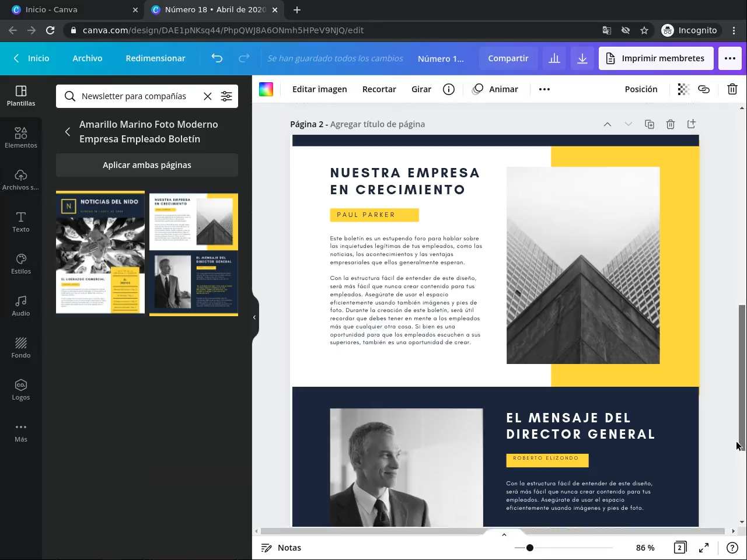Open the search filters icon
Screen dimensions: 747x560
pos(226,96)
